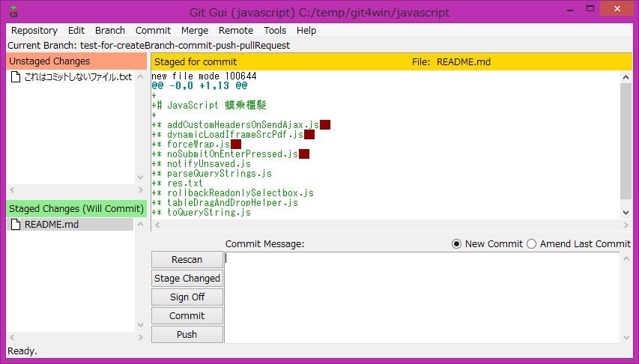Open the Help menu

(306, 31)
